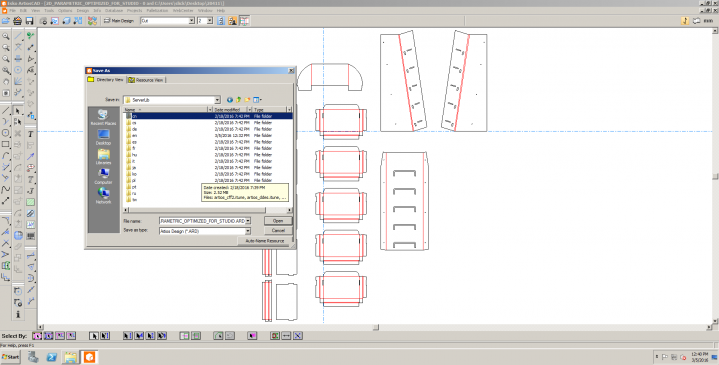
Task: Click the Zoom magnifier tool icon
Action: pyautogui.click(x=6, y=36)
